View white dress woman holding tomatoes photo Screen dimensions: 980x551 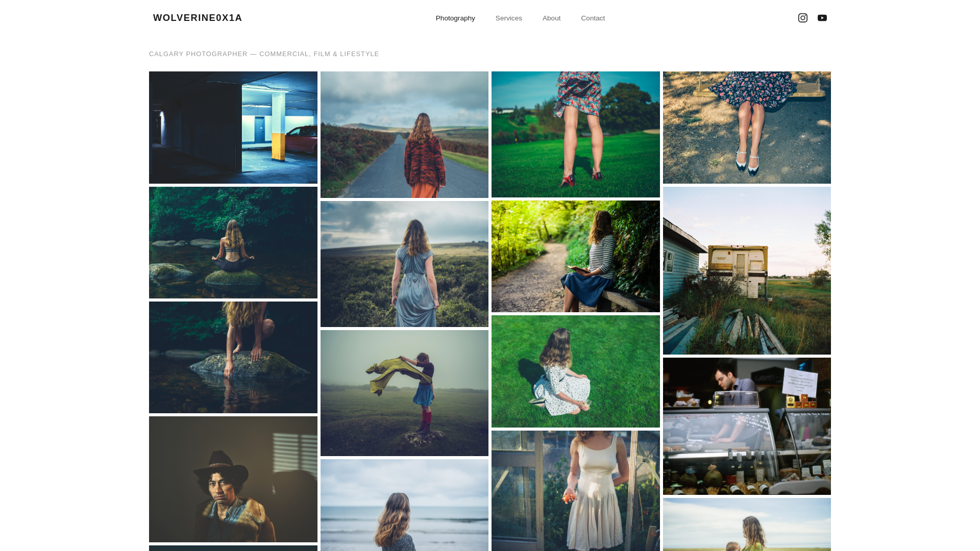[576, 491]
